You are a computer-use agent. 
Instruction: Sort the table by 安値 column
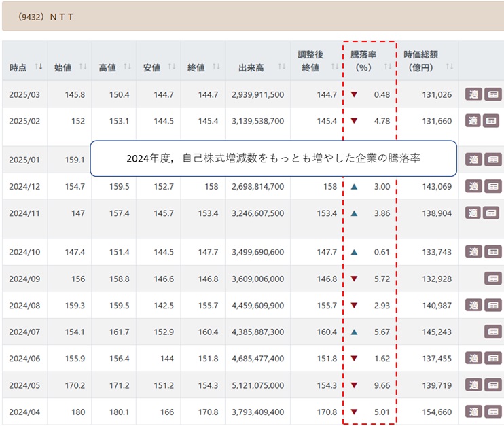[172, 67]
